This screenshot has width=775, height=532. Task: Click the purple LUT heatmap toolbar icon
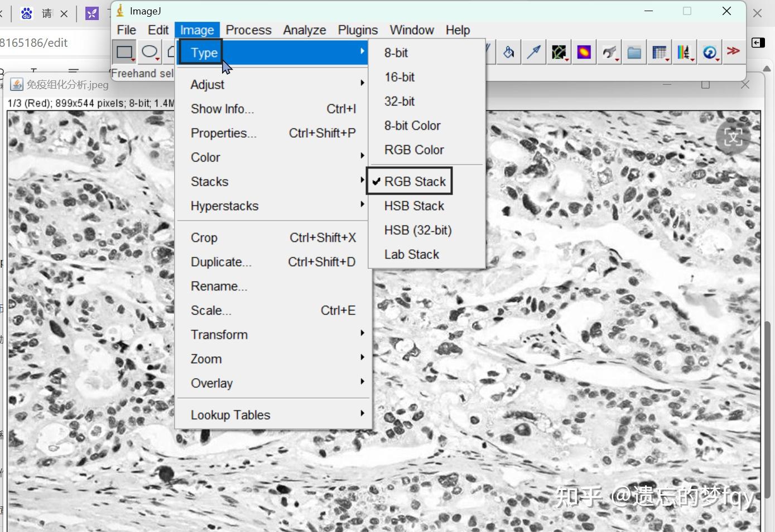[x=584, y=52]
